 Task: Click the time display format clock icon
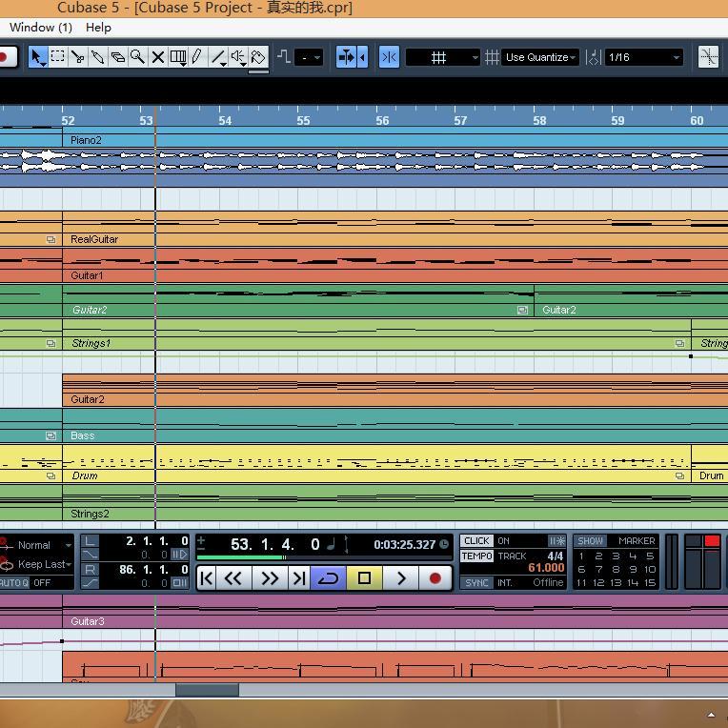point(444,544)
